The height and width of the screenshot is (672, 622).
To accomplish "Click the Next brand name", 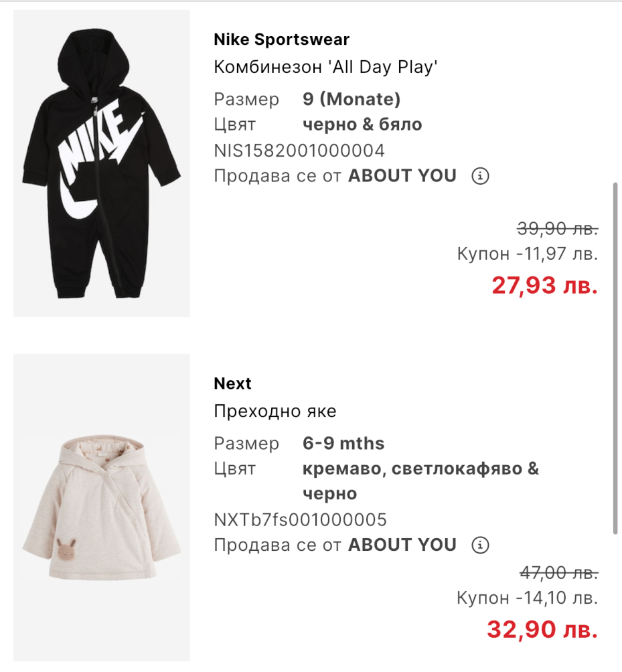I will click(232, 384).
